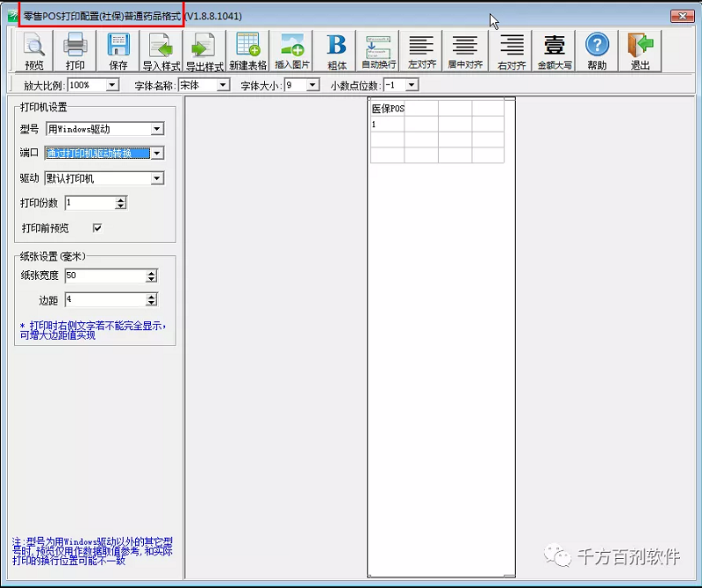
Task: Center text with 居中对齐
Action: (x=465, y=51)
